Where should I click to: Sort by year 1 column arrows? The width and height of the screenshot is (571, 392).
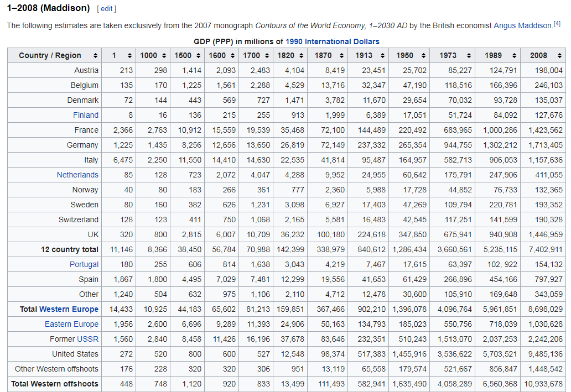click(129, 55)
